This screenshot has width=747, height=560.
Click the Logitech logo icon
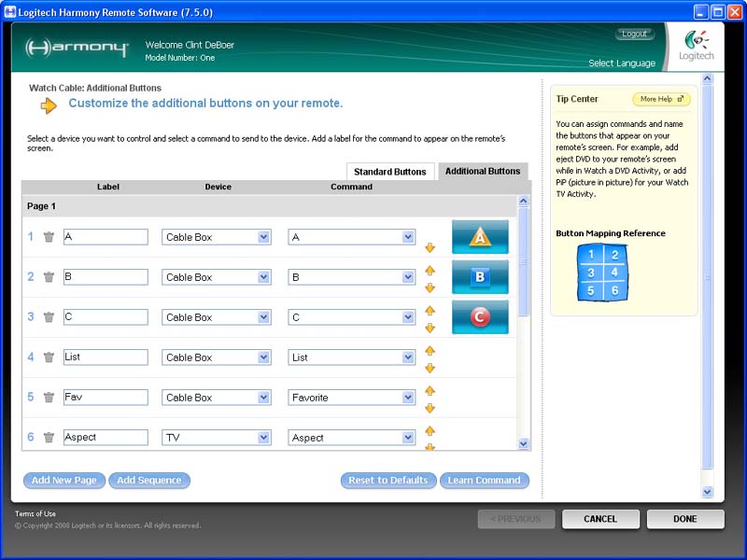pyautogui.click(x=696, y=42)
